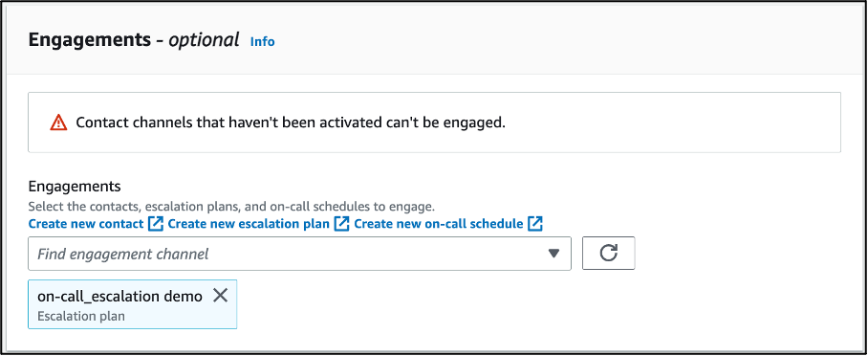Image resolution: width=868 pixels, height=356 pixels.
Task: Click the Escalation plan subtitle in the token
Action: [x=81, y=317]
